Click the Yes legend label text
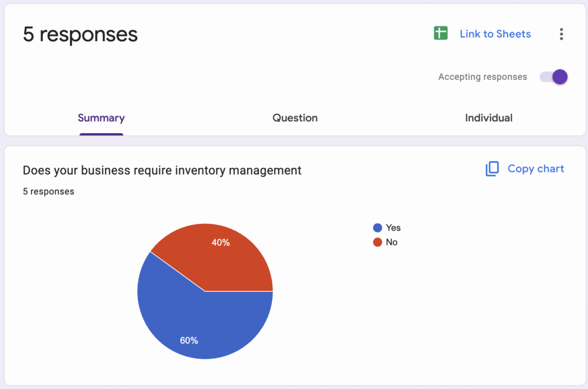Viewport: 588px width, 389px height. click(393, 228)
